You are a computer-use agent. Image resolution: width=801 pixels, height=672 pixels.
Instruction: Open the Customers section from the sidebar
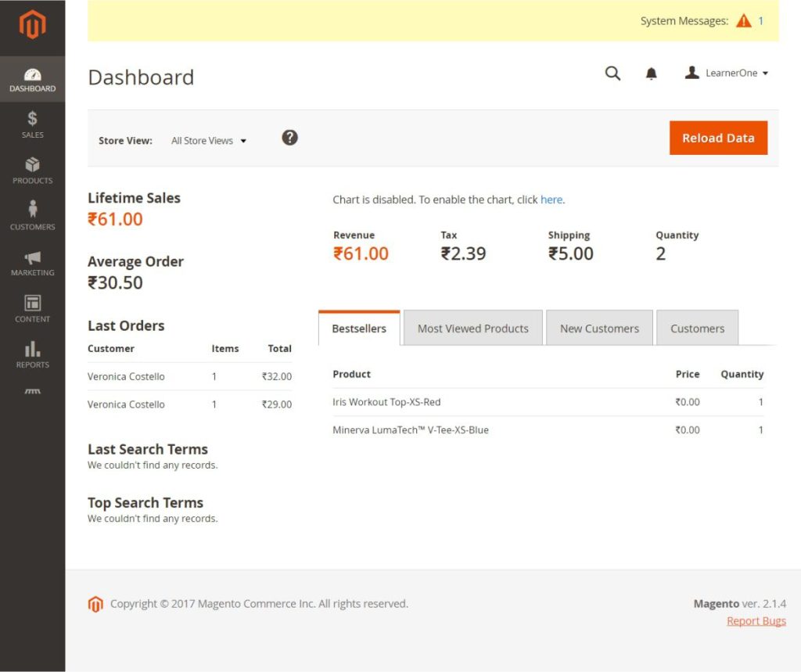pos(32,217)
